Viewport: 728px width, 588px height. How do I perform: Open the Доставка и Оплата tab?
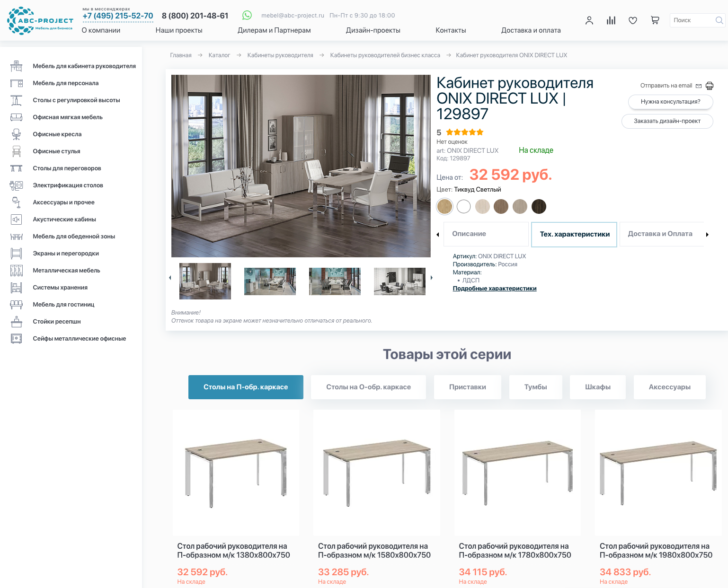[x=661, y=234]
